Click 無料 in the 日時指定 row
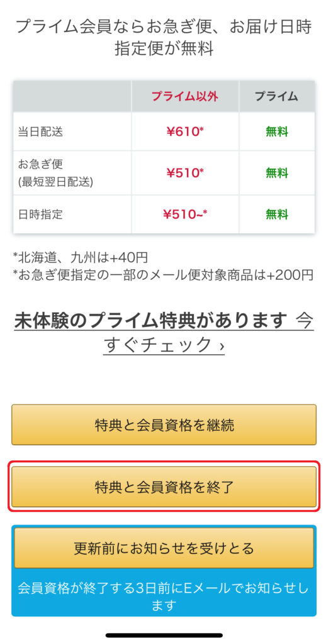Viewport: 328px width, 644px height. [276, 214]
